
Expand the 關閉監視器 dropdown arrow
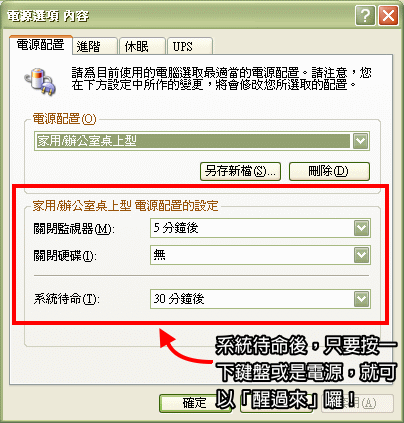(362, 228)
